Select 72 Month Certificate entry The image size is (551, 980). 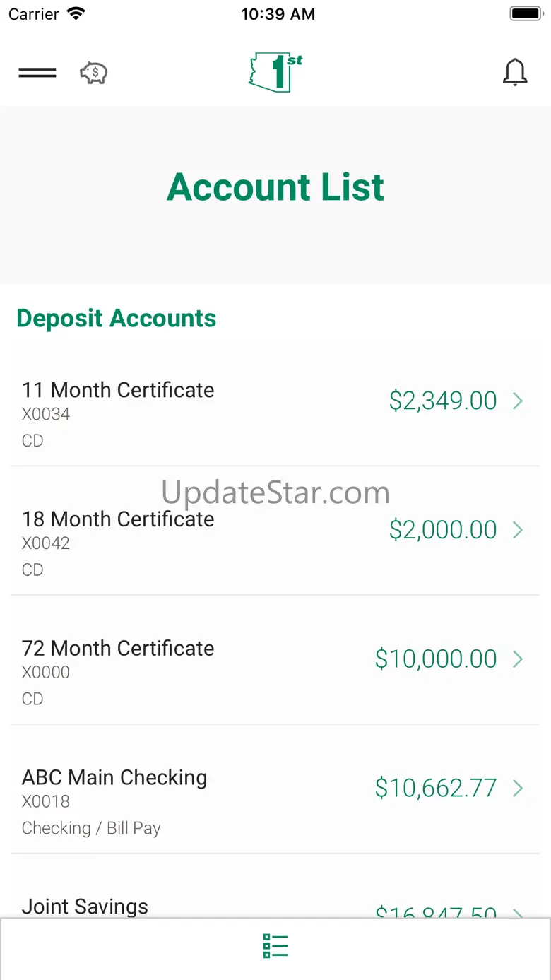click(275, 660)
